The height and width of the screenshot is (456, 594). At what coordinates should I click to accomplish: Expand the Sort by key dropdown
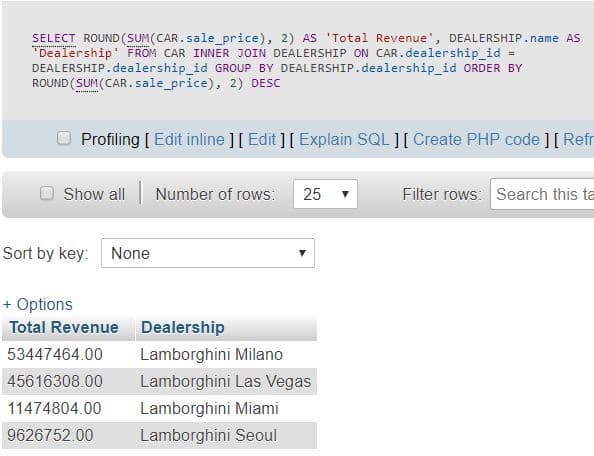click(208, 253)
